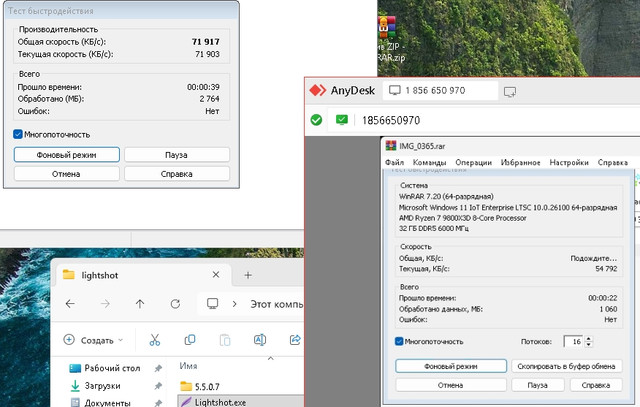This screenshot has width=640, height=407.
Task: Click Фоновый режим in left benchmark dialog
Action: [67, 155]
